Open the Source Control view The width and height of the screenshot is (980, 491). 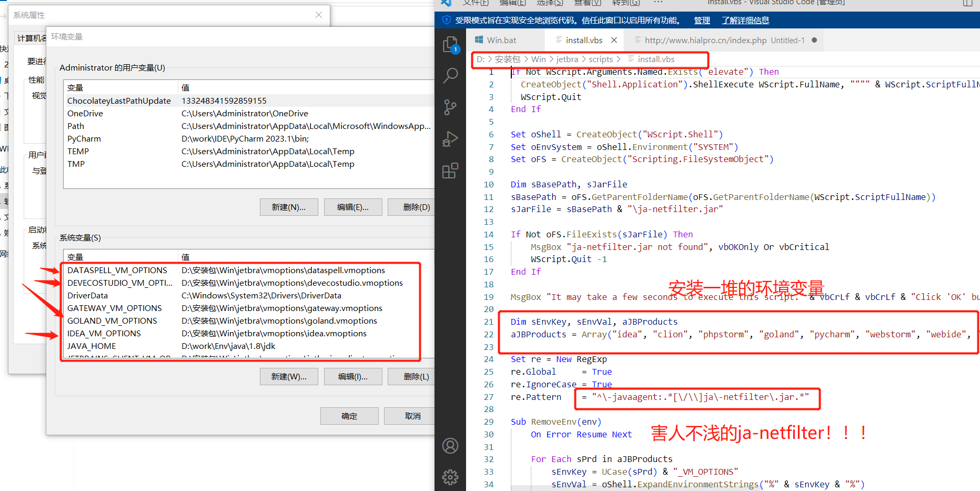450,107
